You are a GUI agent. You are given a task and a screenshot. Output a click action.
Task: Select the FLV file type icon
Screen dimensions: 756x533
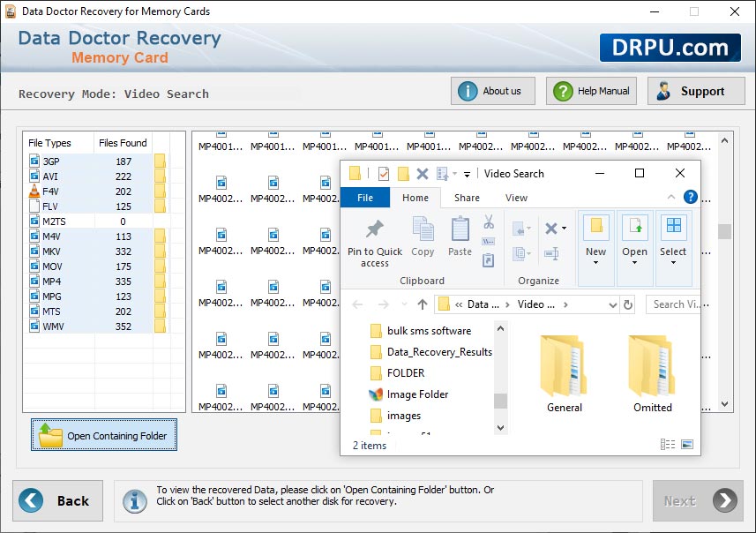coord(34,206)
